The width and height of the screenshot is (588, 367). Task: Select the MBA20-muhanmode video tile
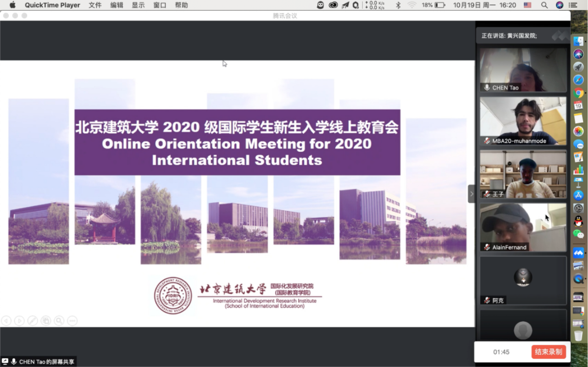(x=523, y=121)
